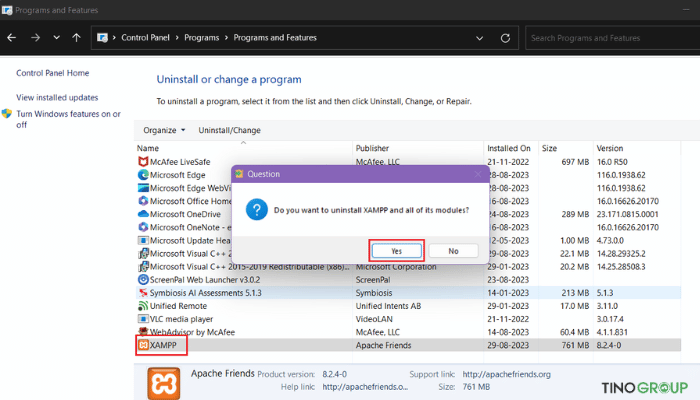Select Unified Remote icon
Viewport: 700px width, 400px height.
(x=143, y=306)
